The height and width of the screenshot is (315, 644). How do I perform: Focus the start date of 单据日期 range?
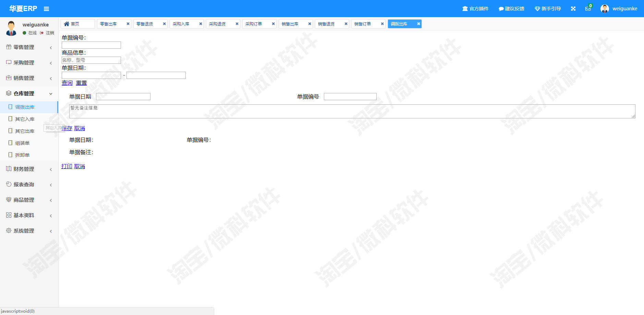(91, 75)
